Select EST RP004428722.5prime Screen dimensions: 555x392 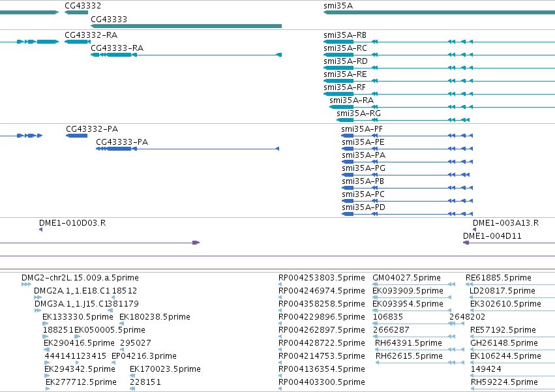[x=322, y=343]
